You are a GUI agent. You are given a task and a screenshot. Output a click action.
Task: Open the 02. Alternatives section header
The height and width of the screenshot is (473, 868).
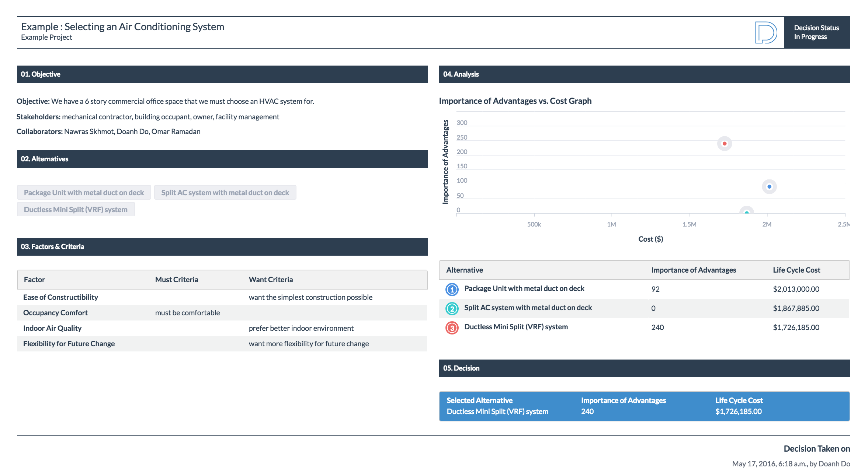coord(222,159)
